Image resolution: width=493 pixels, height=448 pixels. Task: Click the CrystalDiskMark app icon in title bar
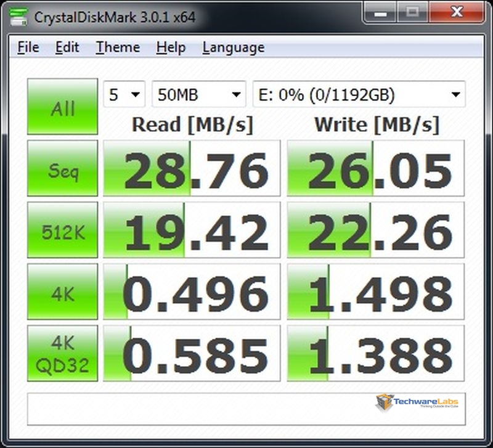tap(18, 17)
